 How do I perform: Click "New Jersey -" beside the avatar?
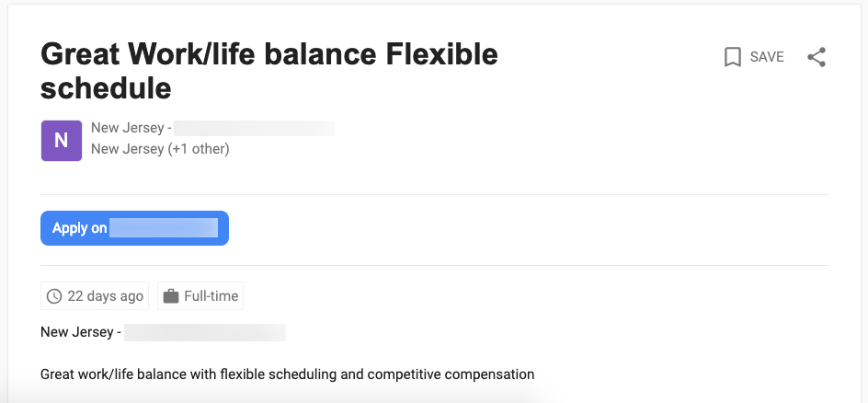[130, 128]
